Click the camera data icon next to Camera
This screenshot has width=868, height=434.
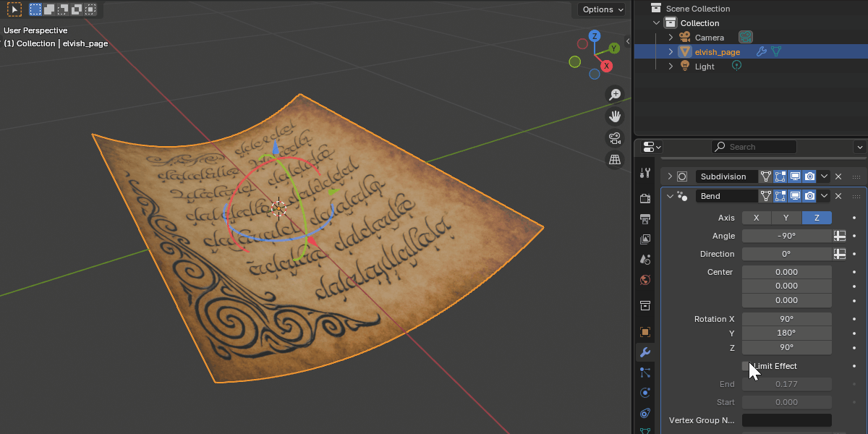pos(746,37)
